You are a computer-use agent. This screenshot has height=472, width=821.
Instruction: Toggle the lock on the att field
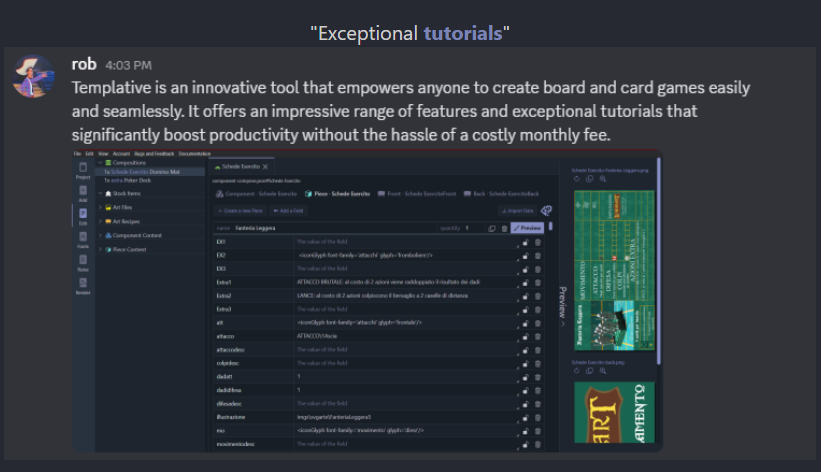tap(525, 323)
